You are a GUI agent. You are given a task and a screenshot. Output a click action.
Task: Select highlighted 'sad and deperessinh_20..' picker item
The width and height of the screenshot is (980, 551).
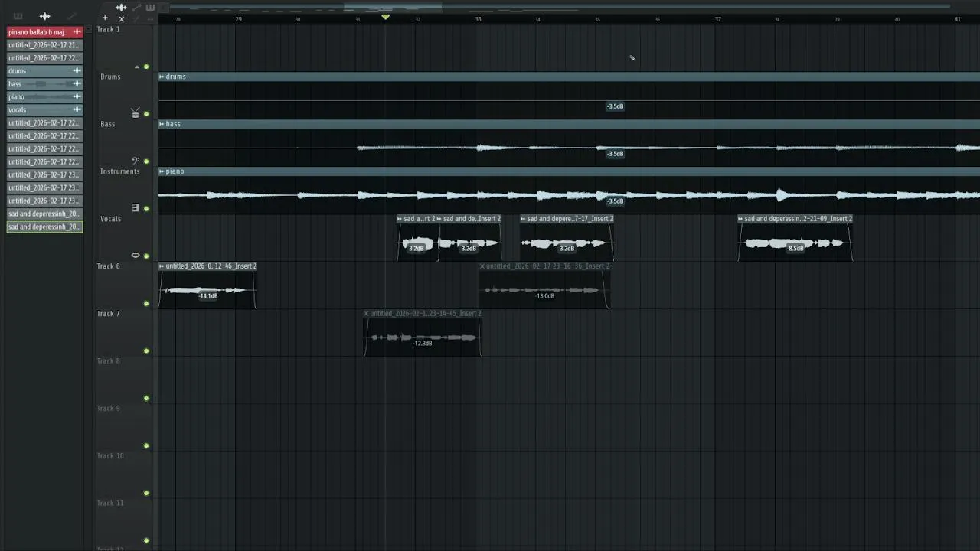tap(44, 227)
